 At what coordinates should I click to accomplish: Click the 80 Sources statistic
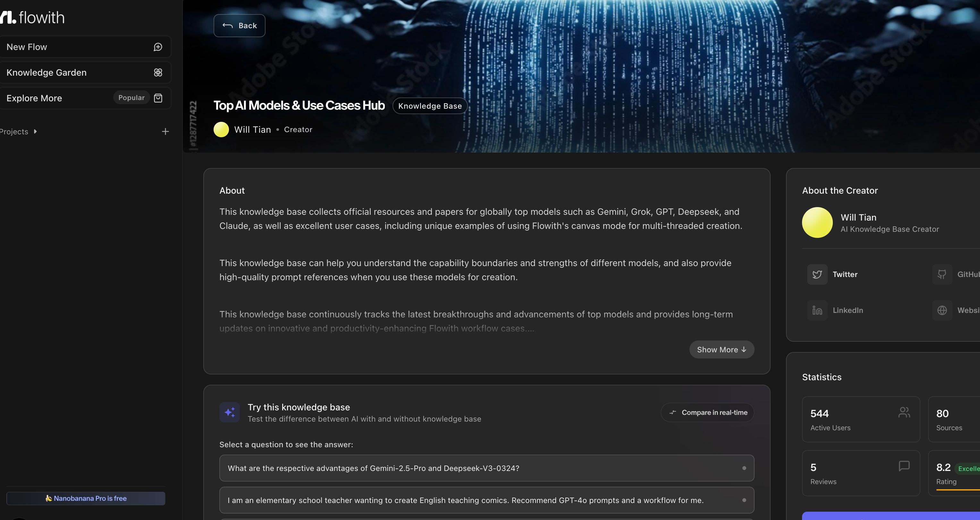click(954, 419)
